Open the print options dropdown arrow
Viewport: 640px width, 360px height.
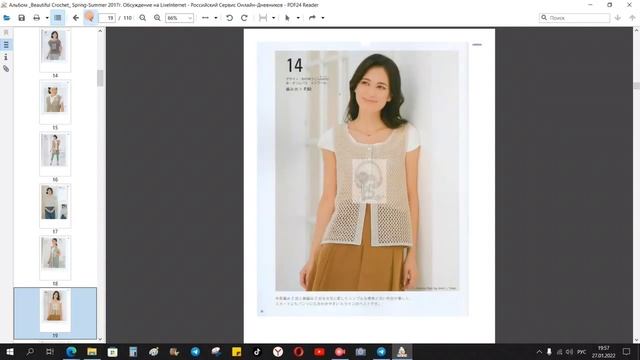point(47,18)
